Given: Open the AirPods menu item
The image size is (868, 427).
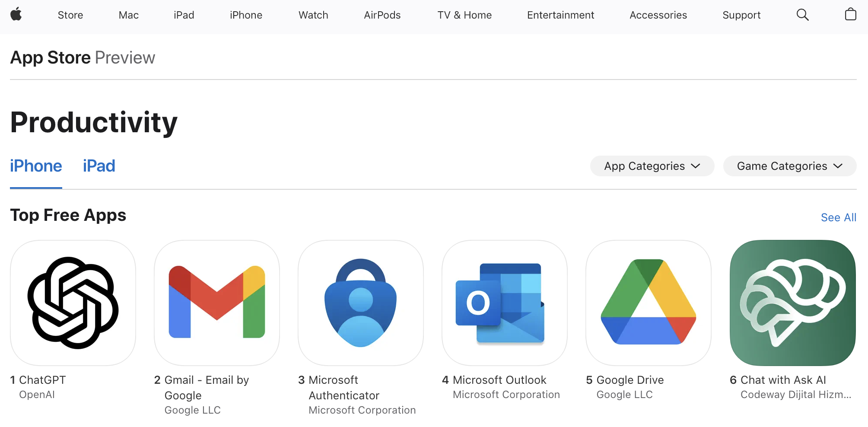Looking at the screenshot, I should pyautogui.click(x=382, y=15).
